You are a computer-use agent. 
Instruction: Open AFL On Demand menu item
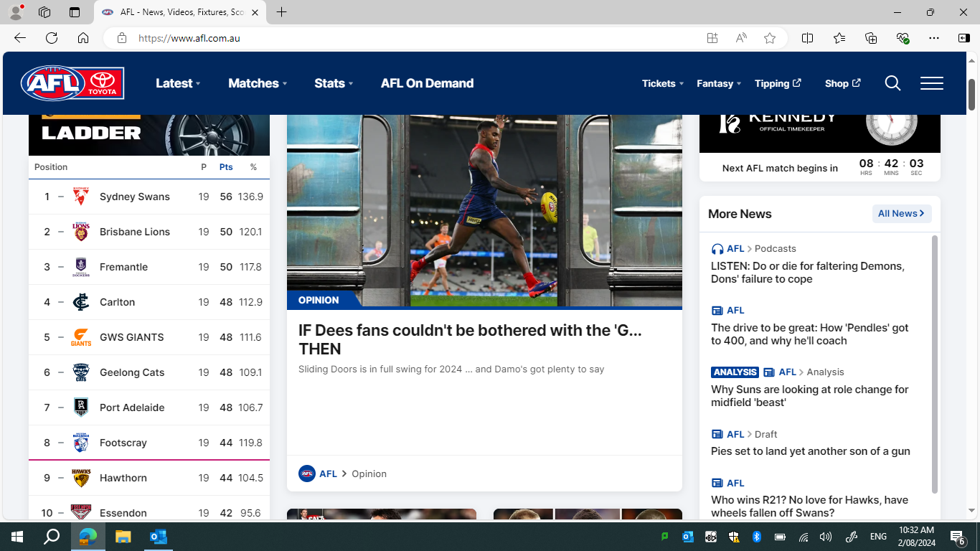427,83
